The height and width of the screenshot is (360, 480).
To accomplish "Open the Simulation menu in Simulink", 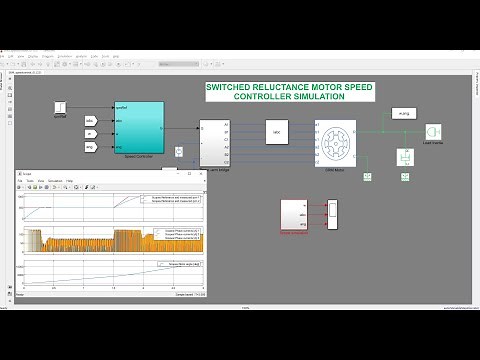I will [65, 56].
